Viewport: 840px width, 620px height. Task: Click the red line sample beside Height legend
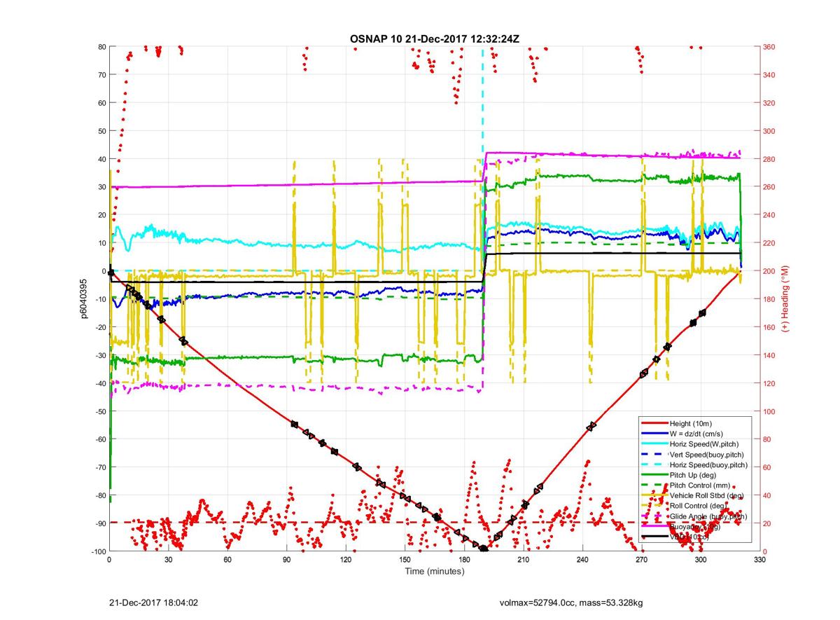[x=654, y=423]
